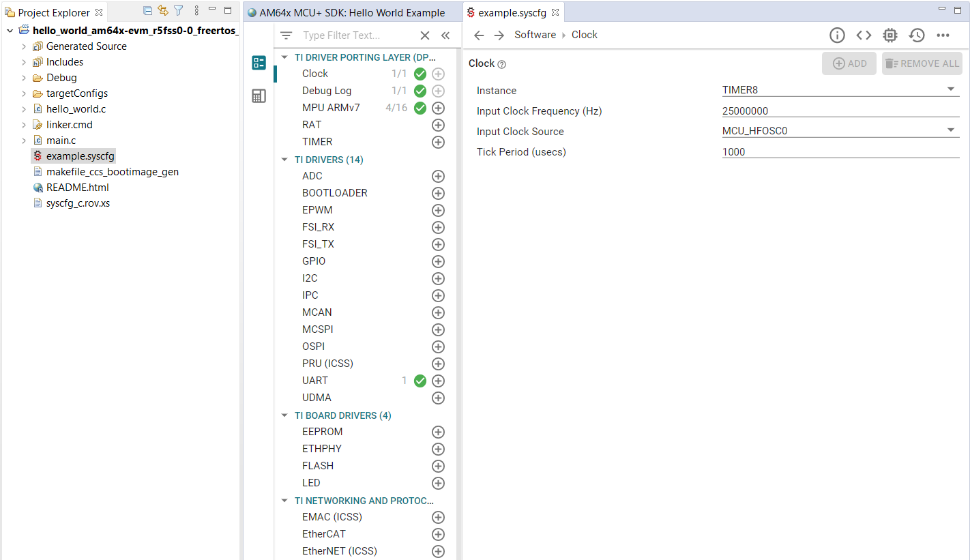The image size is (970, 560).
Task: Click the green checkmark beside MPU ARMv7
Action: pyautogui.click(x=420, y=108)
